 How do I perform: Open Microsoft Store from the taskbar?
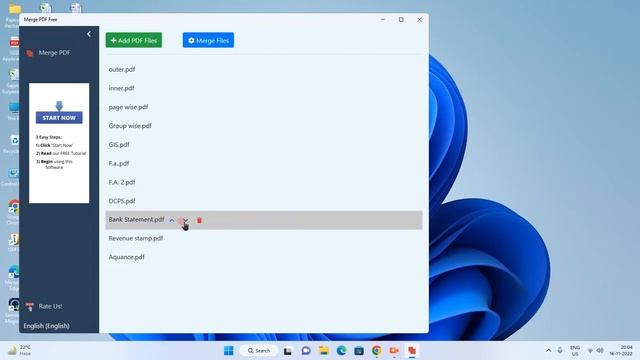click(x=359, y=351)
